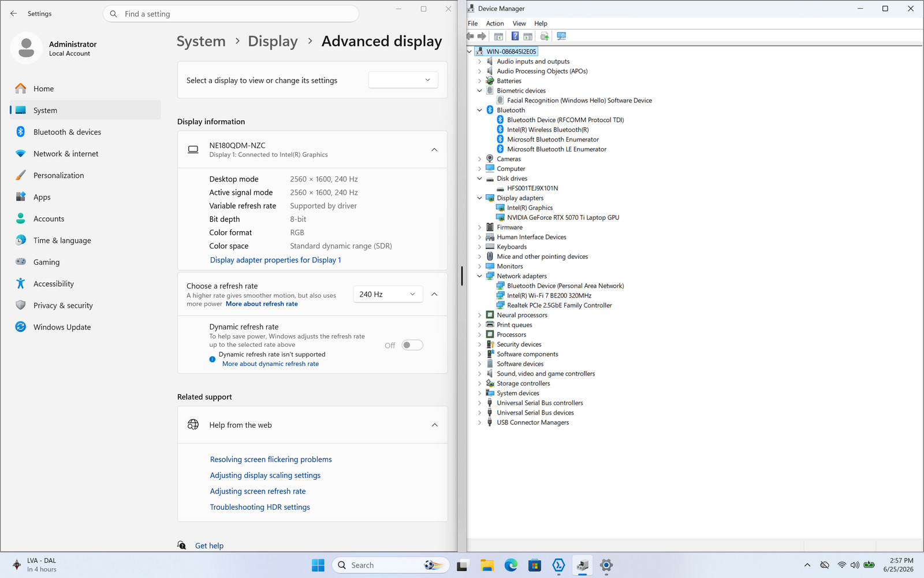The width and height of the screenshot is (924, 578).
Task: Click More about refresh rate link
Action: 262,304
